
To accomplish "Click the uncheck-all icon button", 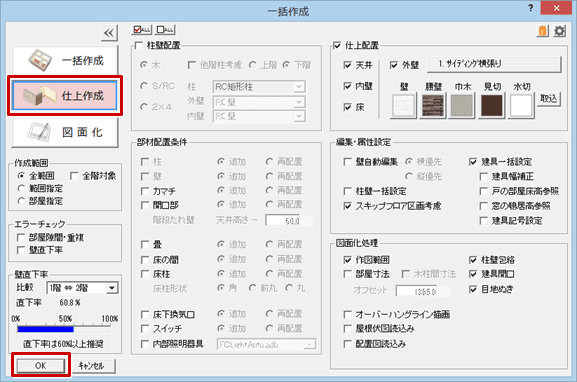I will (165, 30).
